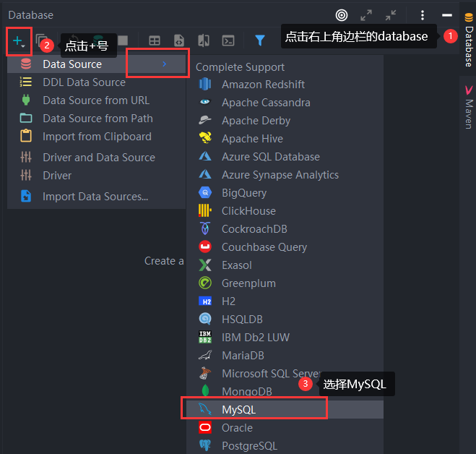Click the H2 blue logo icon
Image resolution: width=476 pixels, height=454 pixels.
pyautogui.click(x=205, y=301)
